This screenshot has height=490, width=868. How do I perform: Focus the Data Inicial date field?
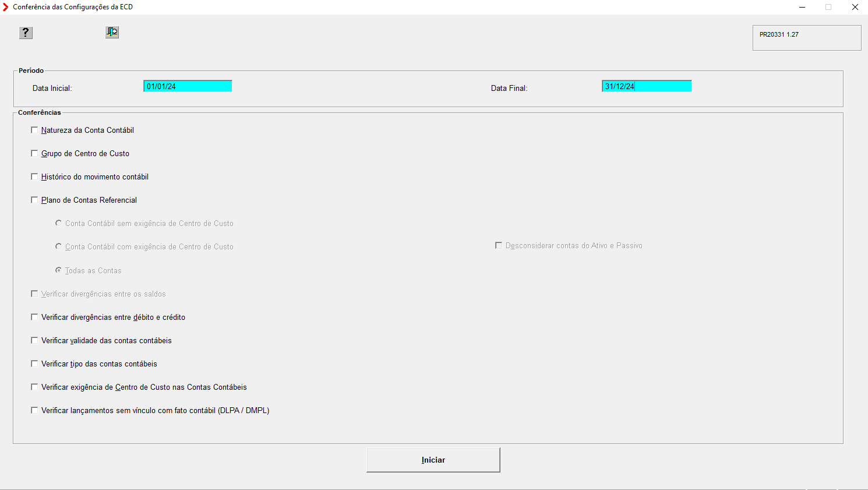pos(188,86)
